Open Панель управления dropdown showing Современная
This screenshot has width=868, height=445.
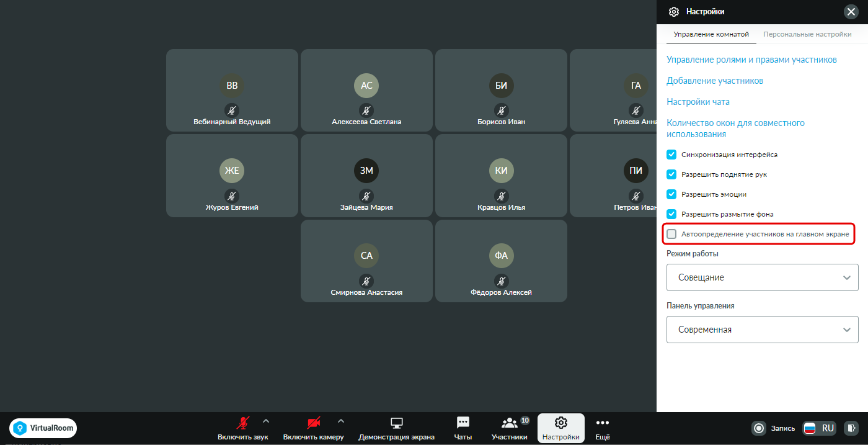763,330
